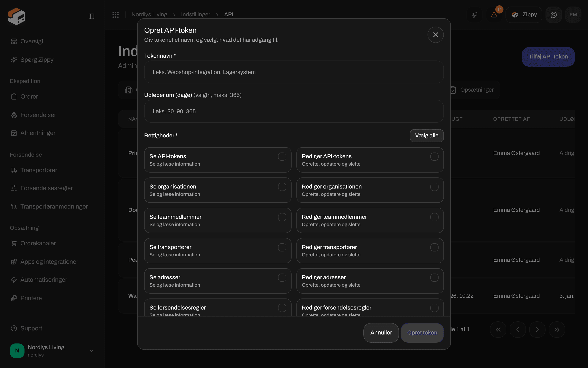Enable the Se transportører permission
Image resolution: width=588 pixels, height=368 pixels.
[282, 247]
